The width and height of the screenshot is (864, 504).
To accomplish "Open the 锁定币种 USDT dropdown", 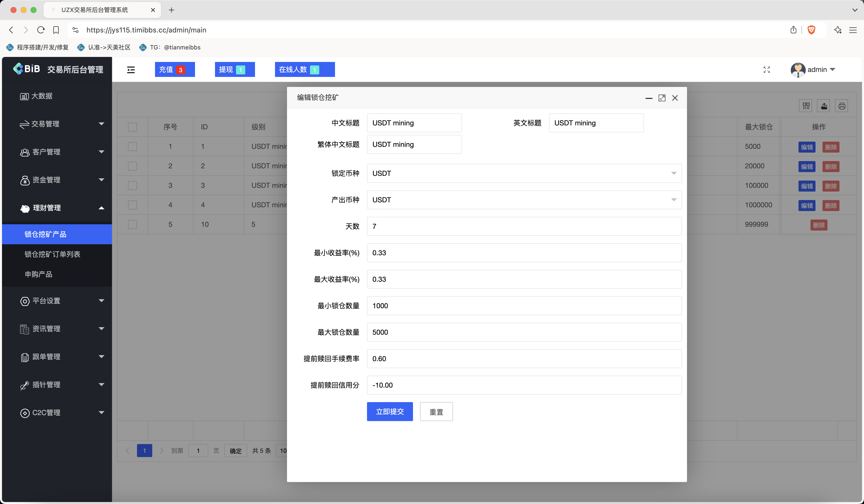I will point(524,173).
